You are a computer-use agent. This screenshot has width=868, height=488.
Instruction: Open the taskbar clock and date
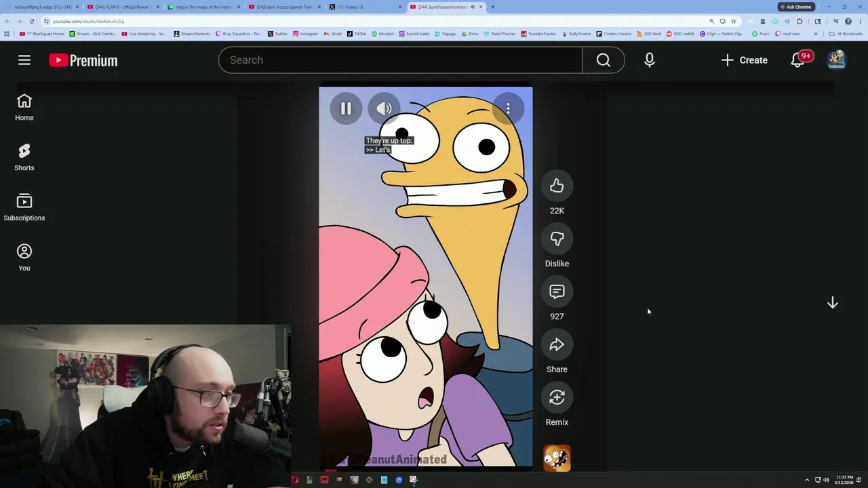[845, 480]
